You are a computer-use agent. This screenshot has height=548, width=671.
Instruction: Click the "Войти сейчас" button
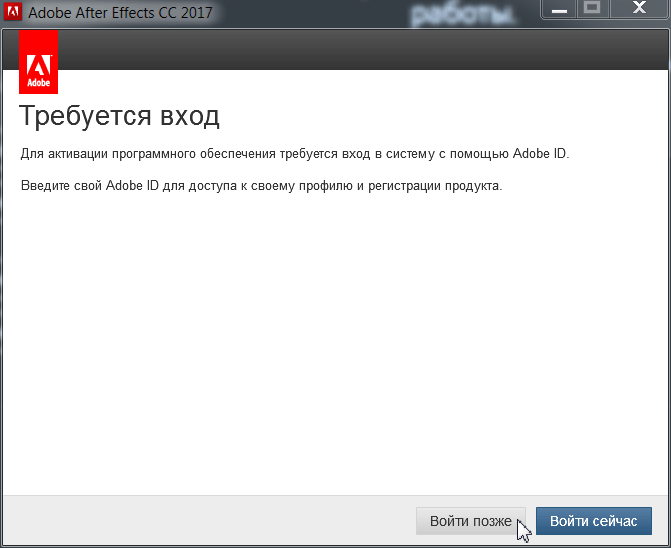(594, 521)
